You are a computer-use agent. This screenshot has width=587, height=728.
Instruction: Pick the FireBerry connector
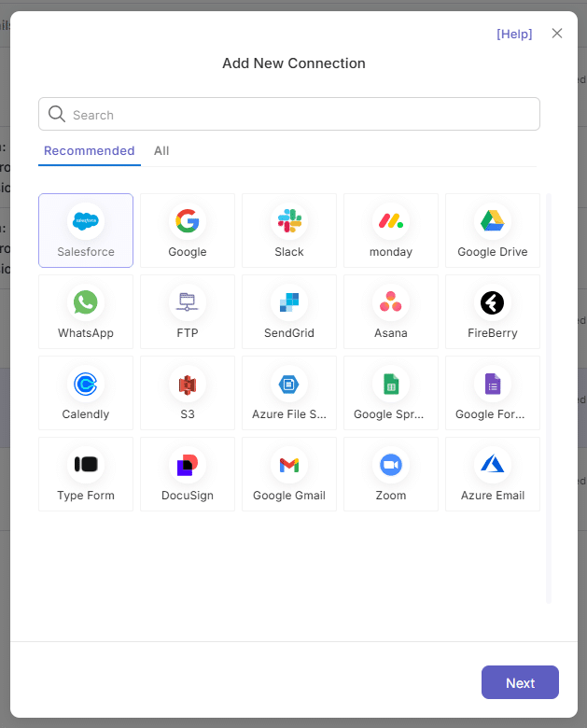(x=493, y=312)
